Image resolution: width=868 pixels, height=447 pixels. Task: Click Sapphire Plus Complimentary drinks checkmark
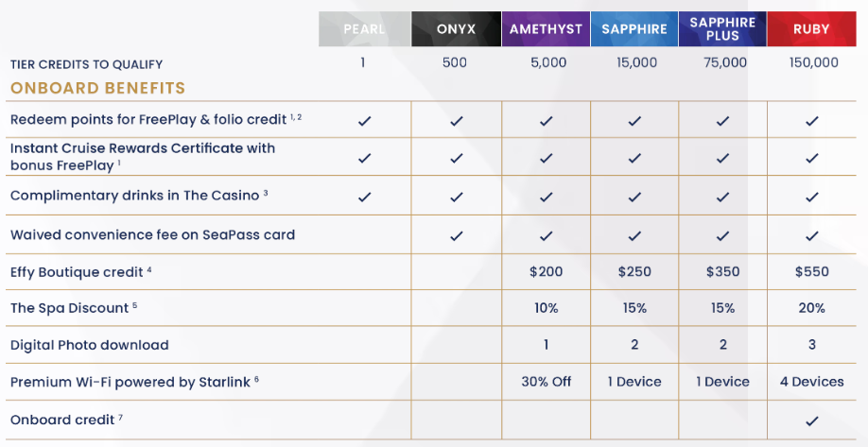[x=722, y=197]
